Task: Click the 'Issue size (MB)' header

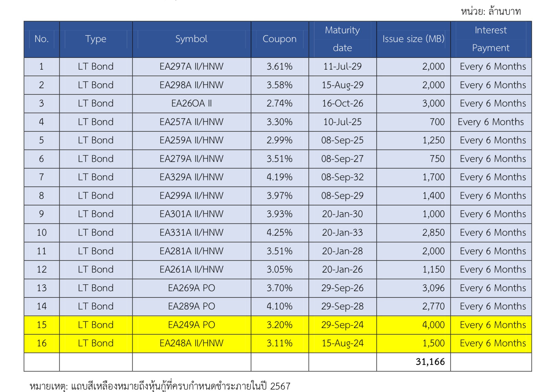Action: 413,39
